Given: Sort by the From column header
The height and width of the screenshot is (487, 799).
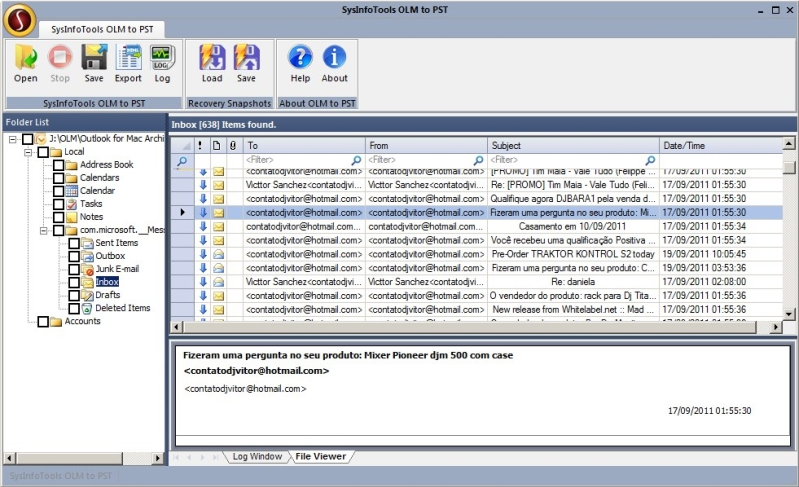Looking at the screenshot, I should point(426,146).
